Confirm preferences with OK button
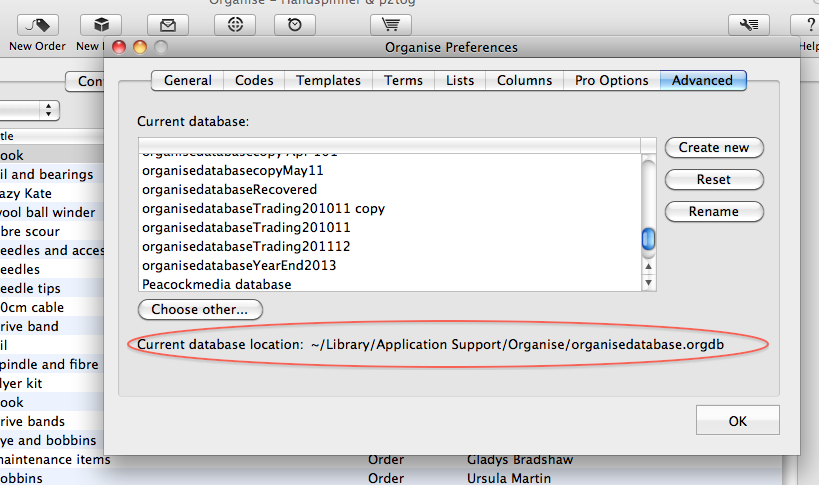Image resolution: width=819 pixels, height=485 pixels. pyautogui.click(x=738, y=421)
